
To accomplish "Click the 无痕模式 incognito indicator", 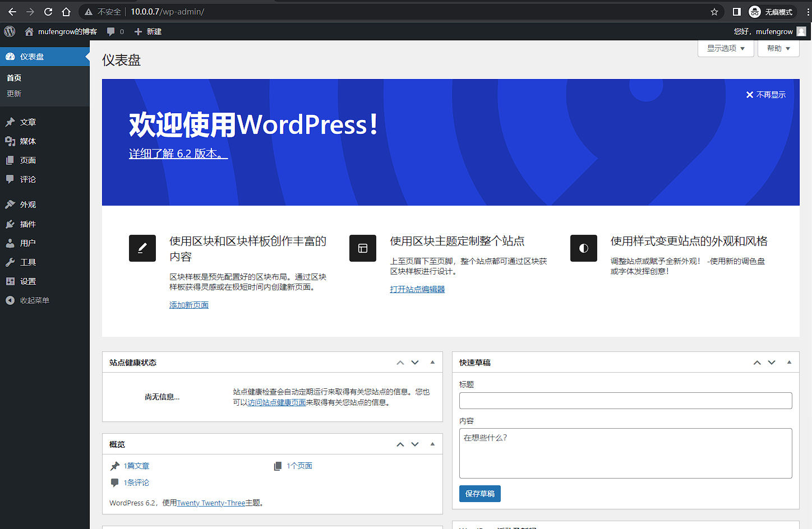I will pos(772,12).
